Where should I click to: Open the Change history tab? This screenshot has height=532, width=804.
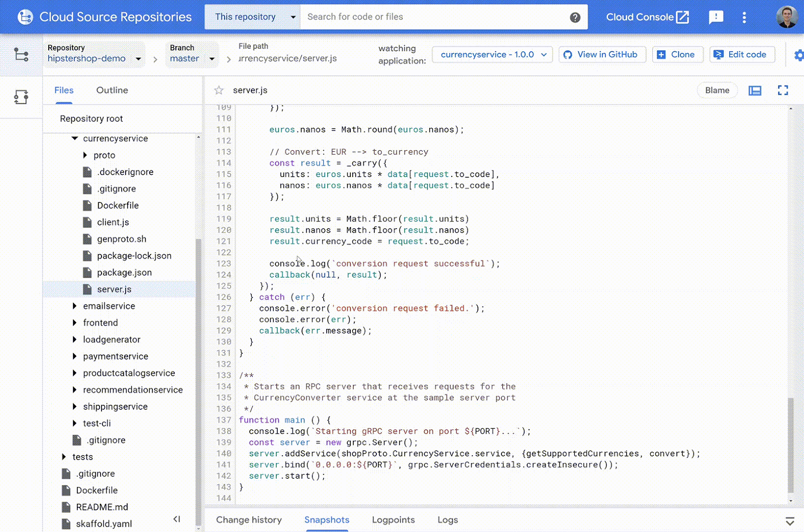249,520
